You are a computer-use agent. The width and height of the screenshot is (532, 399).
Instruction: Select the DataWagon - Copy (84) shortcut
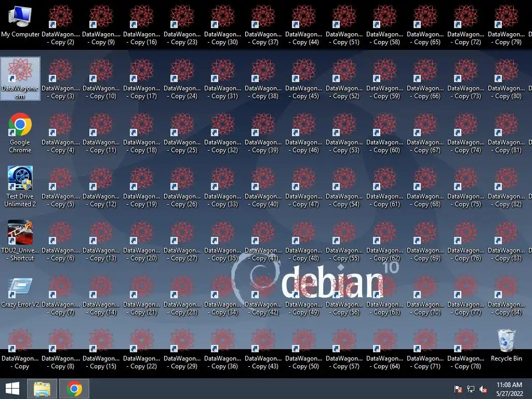(x=507, y=295)
